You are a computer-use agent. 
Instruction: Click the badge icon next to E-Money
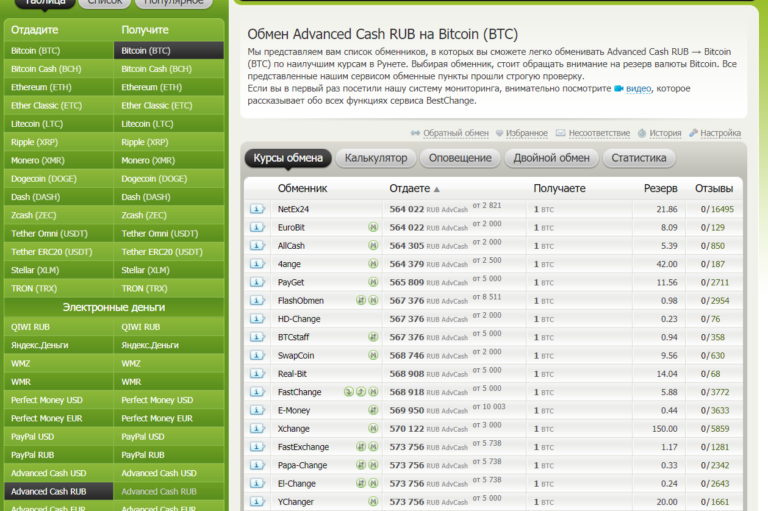(373, 410)
